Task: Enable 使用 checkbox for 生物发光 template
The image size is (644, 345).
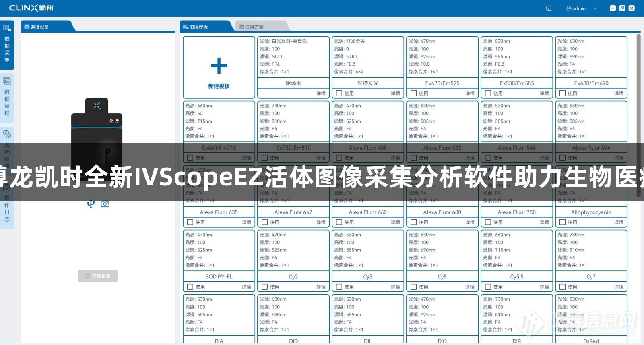Action: [339, 94]
